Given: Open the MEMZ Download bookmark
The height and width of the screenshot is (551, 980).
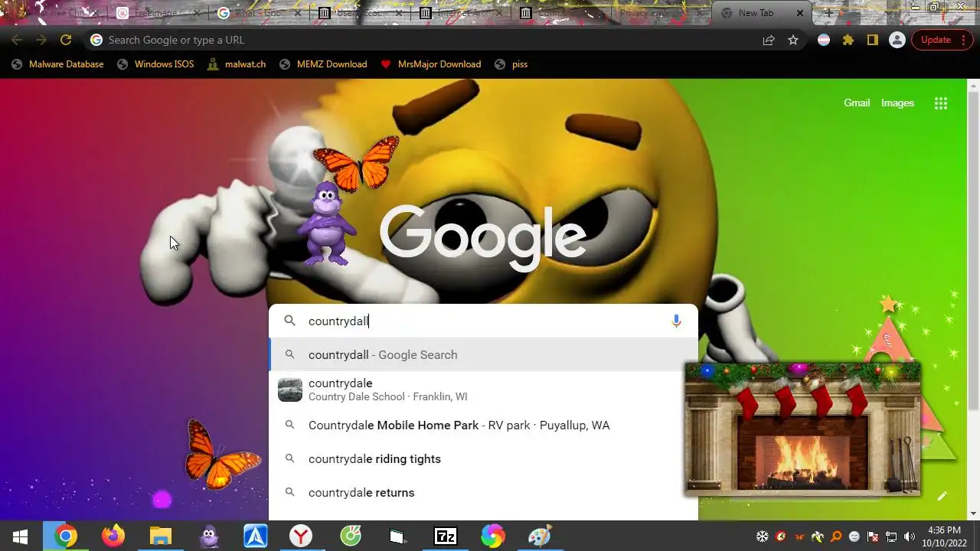Looking at the screenshot, I should click(x=324, y=64).
